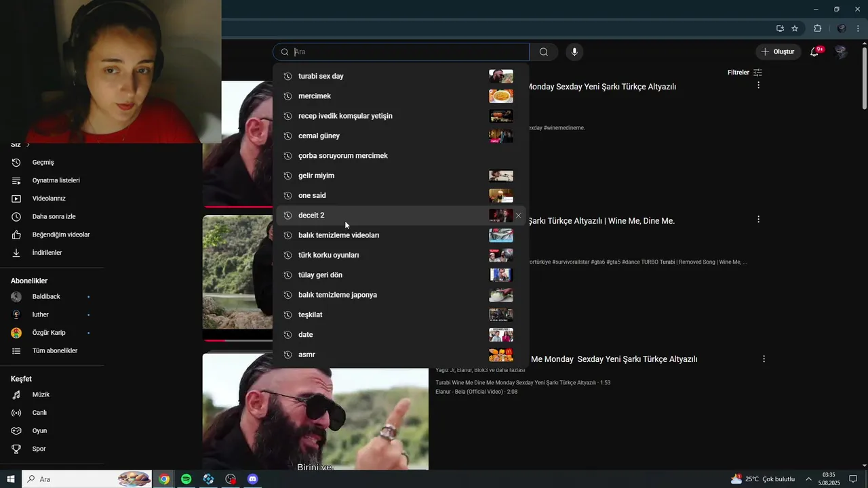868x488 pixels.
Task: Open taskbar clock showing 03:35
Action: coord(829,479)
